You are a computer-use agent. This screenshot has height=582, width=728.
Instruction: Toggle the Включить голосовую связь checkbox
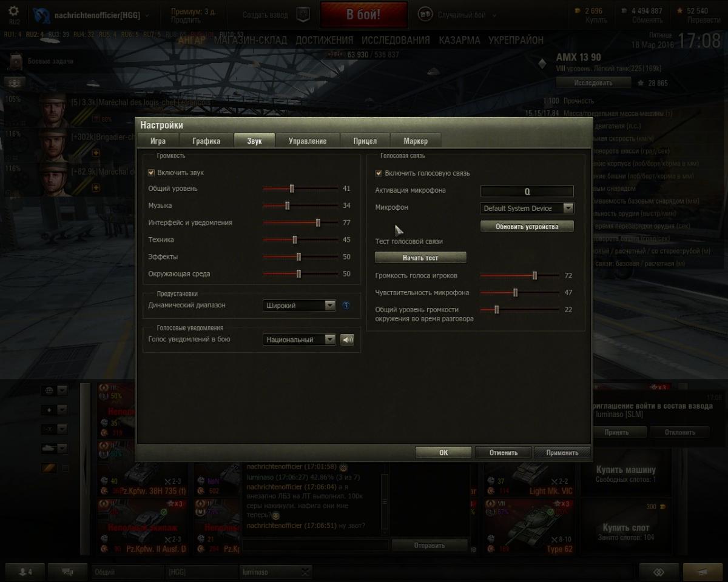(x=379, y=173)
